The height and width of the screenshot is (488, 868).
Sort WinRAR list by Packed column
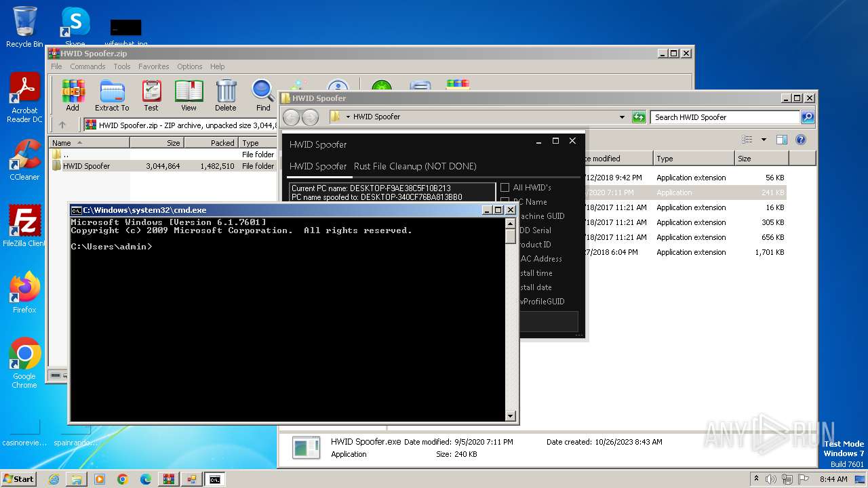tap(211, 143)
